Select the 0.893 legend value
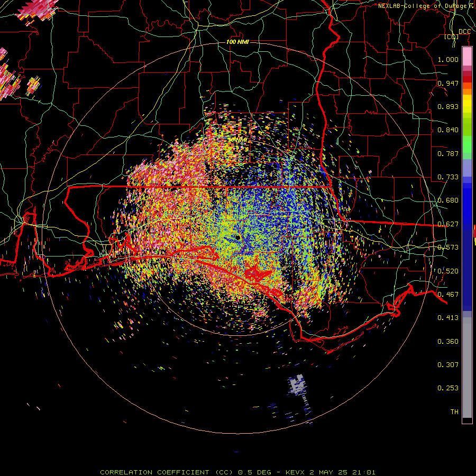This screenshot has height=476, width=476. 448,106
